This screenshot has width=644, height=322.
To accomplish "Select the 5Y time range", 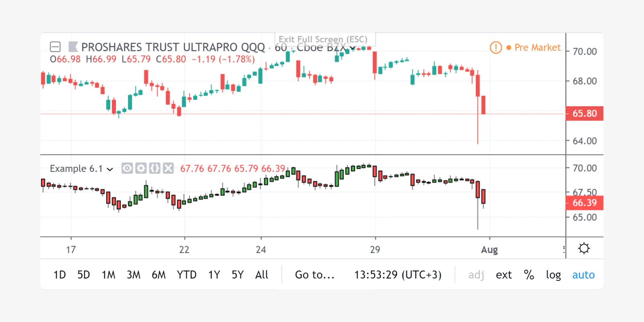I will [x=237, y=275].
